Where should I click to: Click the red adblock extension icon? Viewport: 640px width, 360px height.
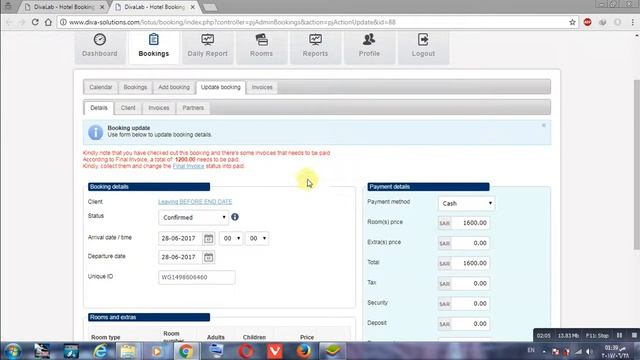click(587, 22)
